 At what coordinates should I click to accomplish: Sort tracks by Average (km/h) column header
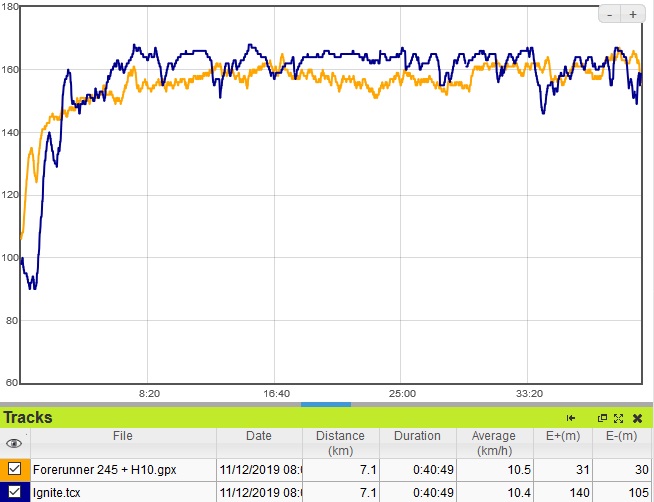tap(494, 442)
